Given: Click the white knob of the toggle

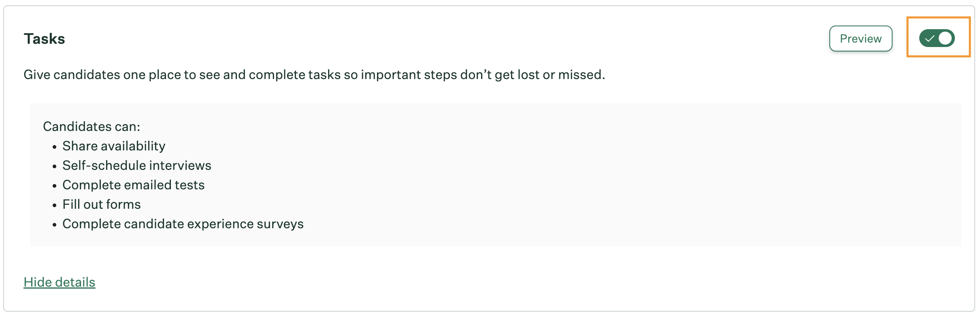Looking at the screenshot, I should pyautogui.click(x=945, y=39).
